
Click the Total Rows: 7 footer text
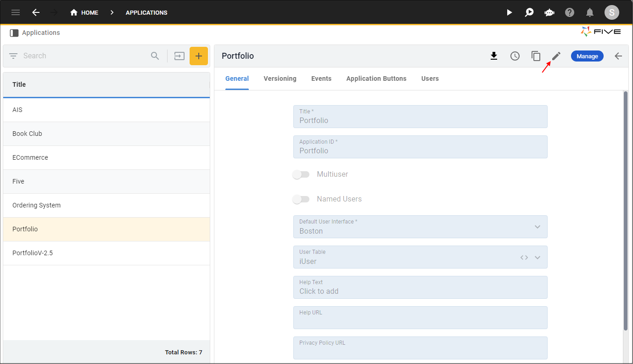click(x=184, y=353)
